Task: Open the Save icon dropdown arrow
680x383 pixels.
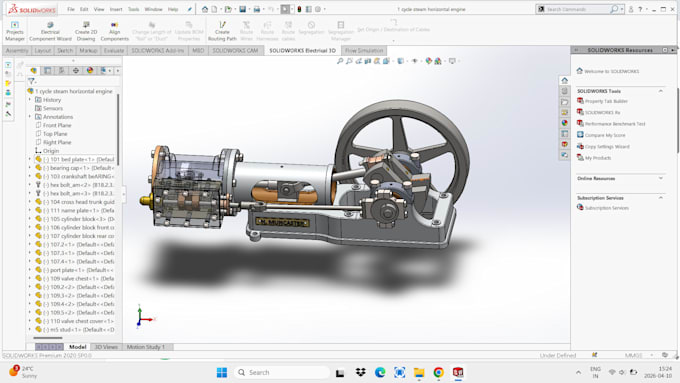Action: pyautogui.click(x=248, y=9)
